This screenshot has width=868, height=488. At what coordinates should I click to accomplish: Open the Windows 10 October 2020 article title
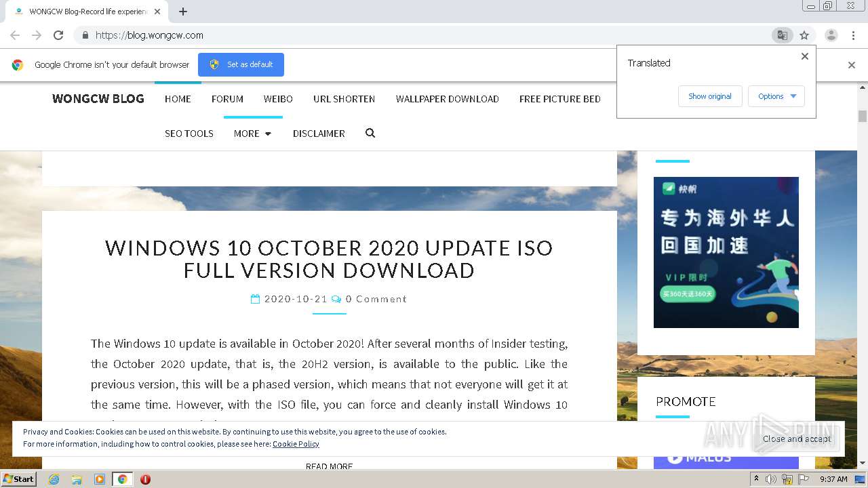click(x=329, y=259)
